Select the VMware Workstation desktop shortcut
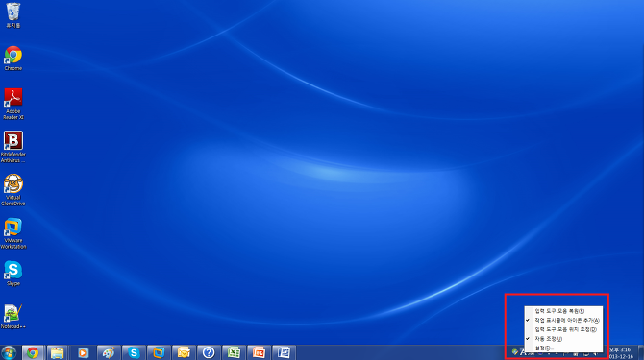Viewport: 644px width, 360px height. pyautogui.click(x=13, y=233)
